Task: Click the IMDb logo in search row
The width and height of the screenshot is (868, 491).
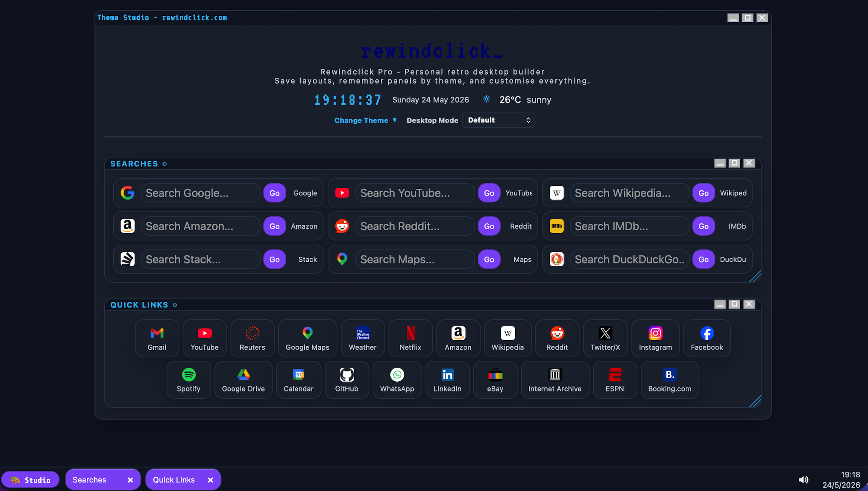Action: pos(557,226)
